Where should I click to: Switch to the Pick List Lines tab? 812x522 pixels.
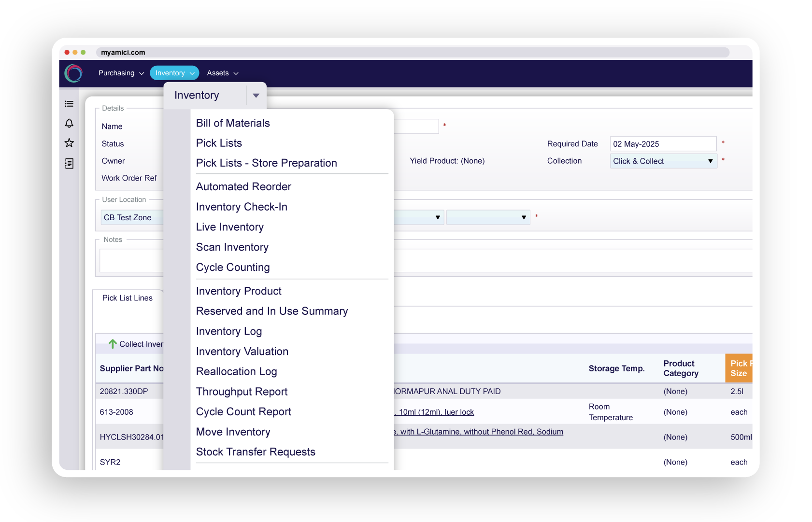pos(128,298)
